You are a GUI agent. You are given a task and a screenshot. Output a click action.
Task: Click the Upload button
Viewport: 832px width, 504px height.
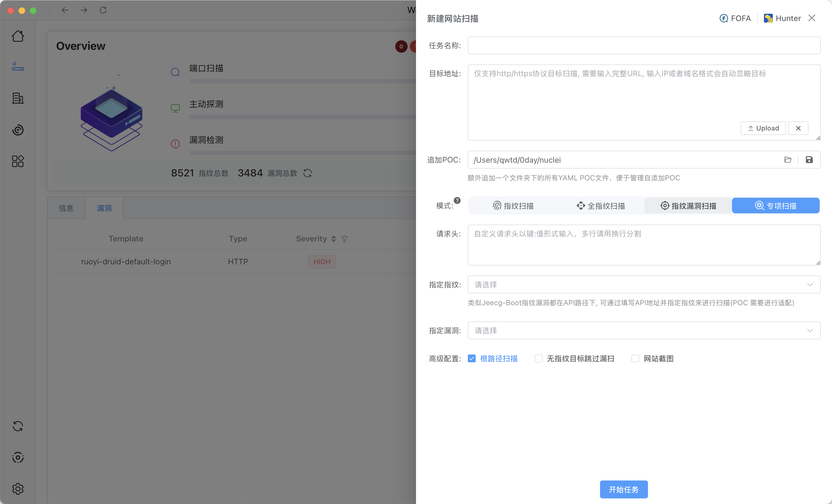[763, 128]
